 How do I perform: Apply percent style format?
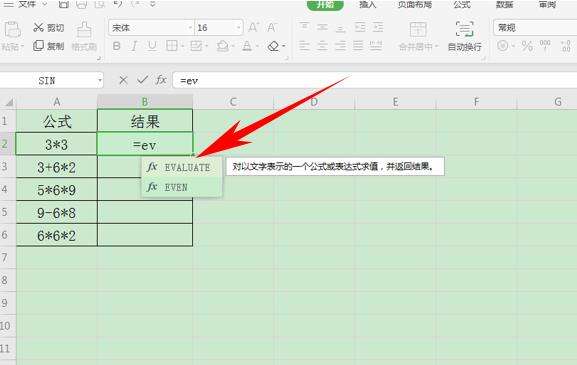click(x=527, y=46)
